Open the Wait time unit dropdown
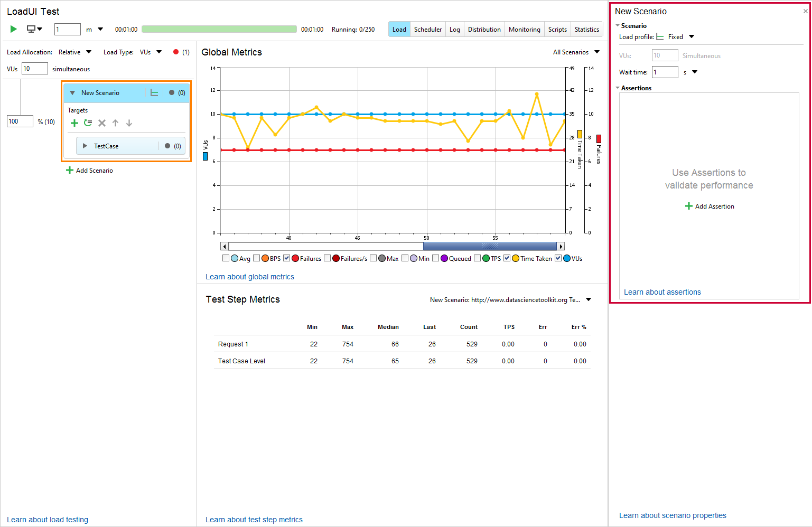 coord(695,72)
